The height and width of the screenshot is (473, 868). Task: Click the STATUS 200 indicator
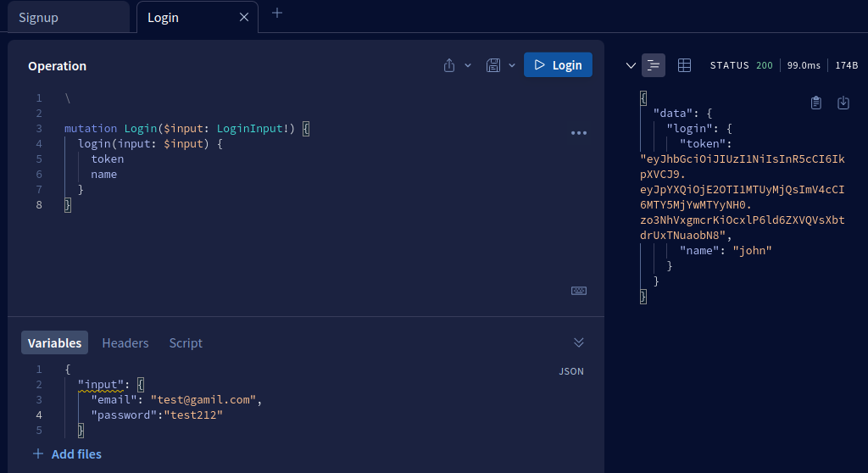pos(741,65)
